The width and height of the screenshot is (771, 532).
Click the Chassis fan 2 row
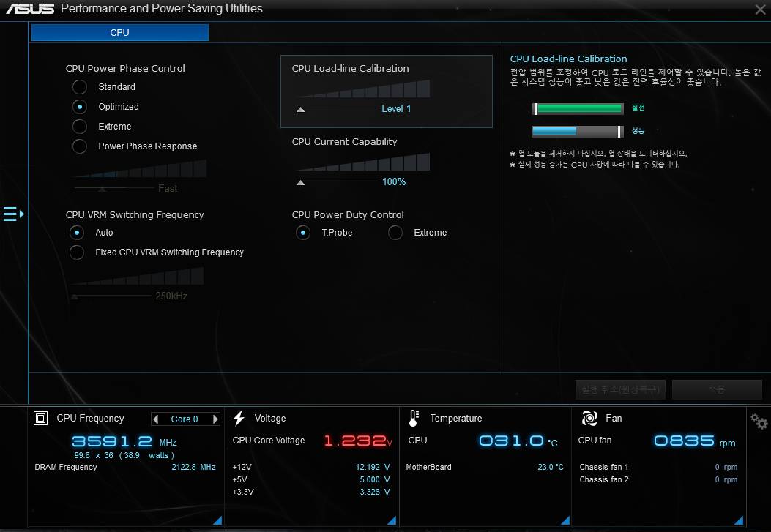click(x=658, y=479)
